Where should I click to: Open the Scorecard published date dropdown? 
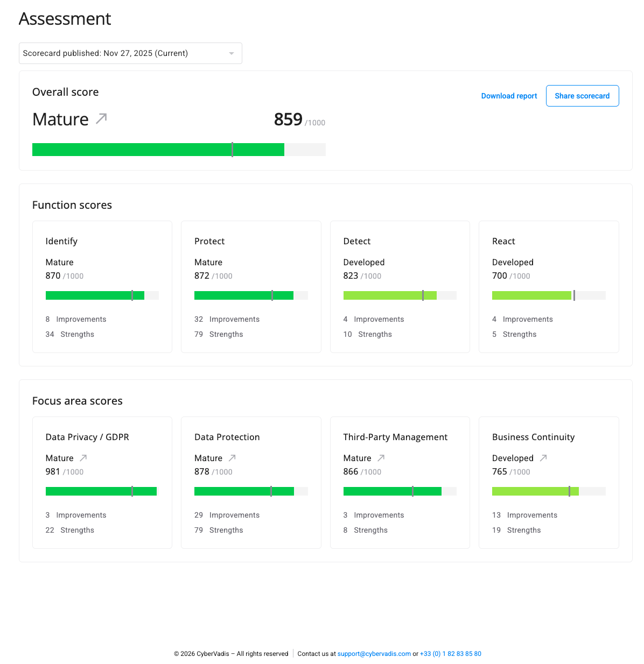(130, 53)
